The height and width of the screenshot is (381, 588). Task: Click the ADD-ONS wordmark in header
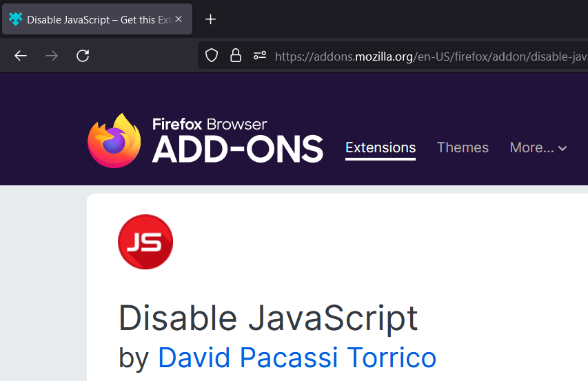[x=237, y=148]
